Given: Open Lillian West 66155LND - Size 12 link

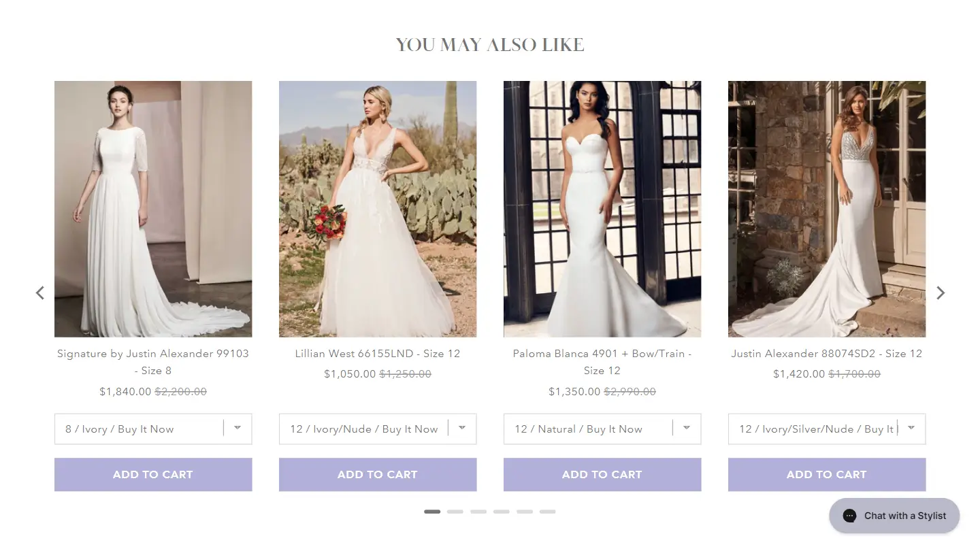Looking at the screenshot, I should tap(378, 354).
